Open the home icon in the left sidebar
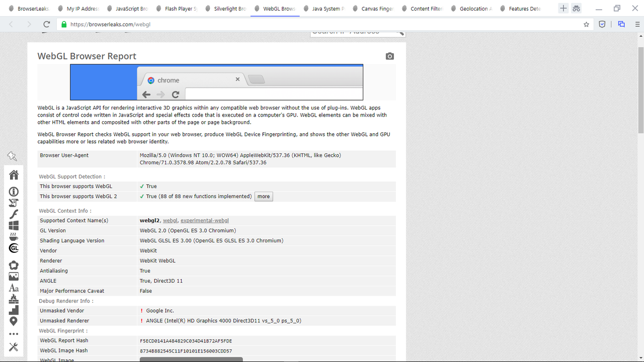This screenshot has height=362, width=644. [14, 174]
